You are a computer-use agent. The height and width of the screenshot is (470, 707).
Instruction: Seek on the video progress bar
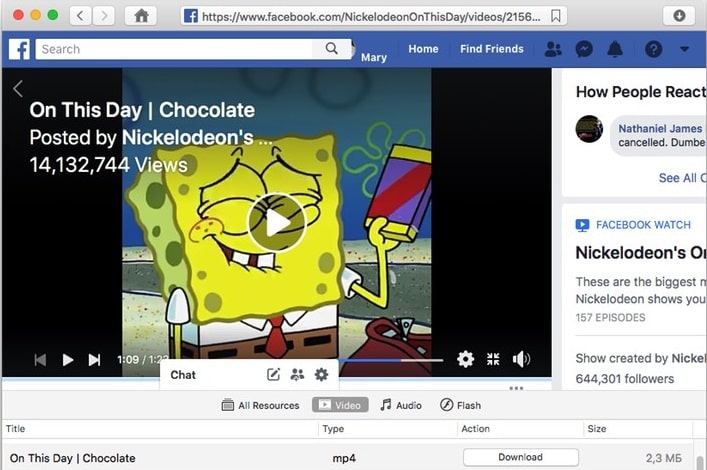(x=391, y=360)
